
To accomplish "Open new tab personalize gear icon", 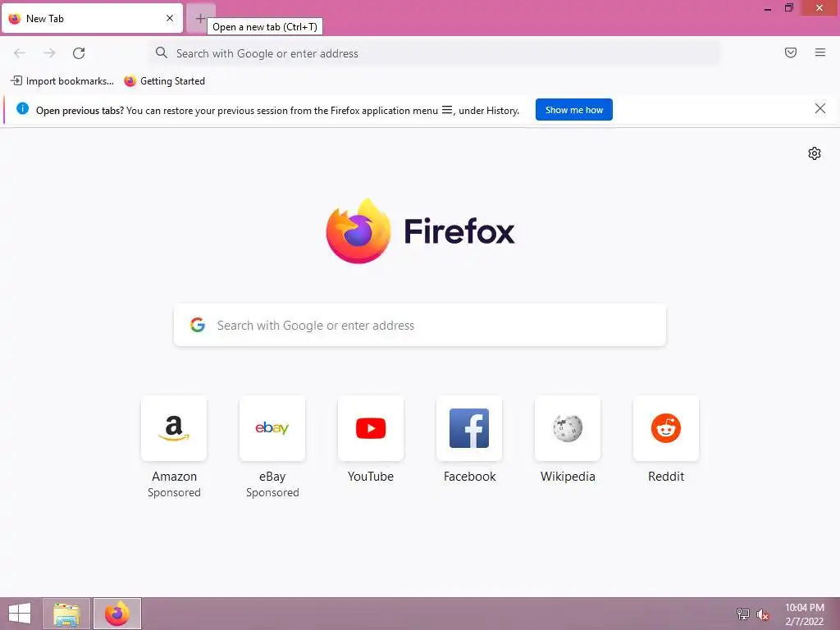I will tap(815, 153).
